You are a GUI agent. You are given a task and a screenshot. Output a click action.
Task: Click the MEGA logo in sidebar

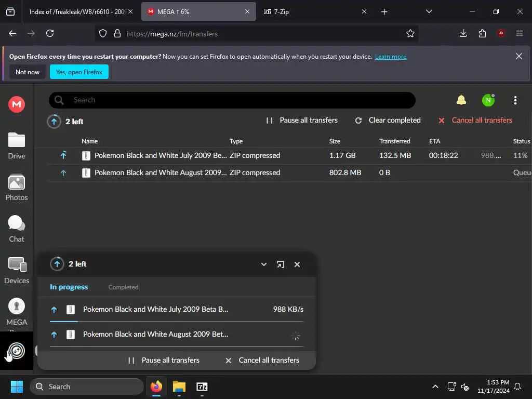(x=17, y=104)
